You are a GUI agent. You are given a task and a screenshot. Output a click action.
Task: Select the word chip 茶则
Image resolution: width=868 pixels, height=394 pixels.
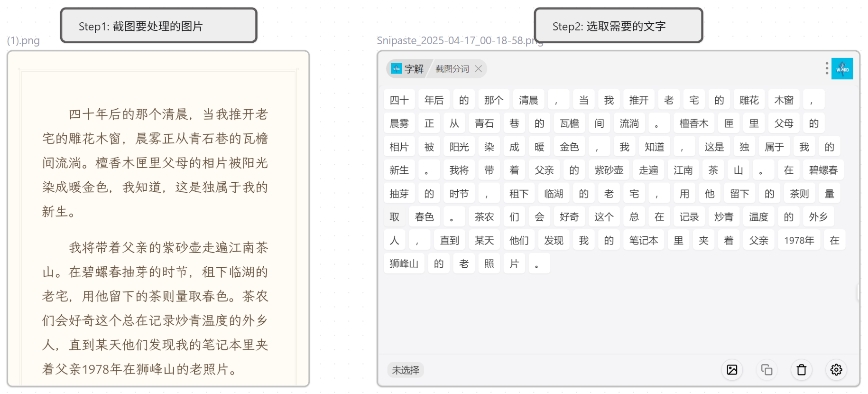[x=800, y=194]
